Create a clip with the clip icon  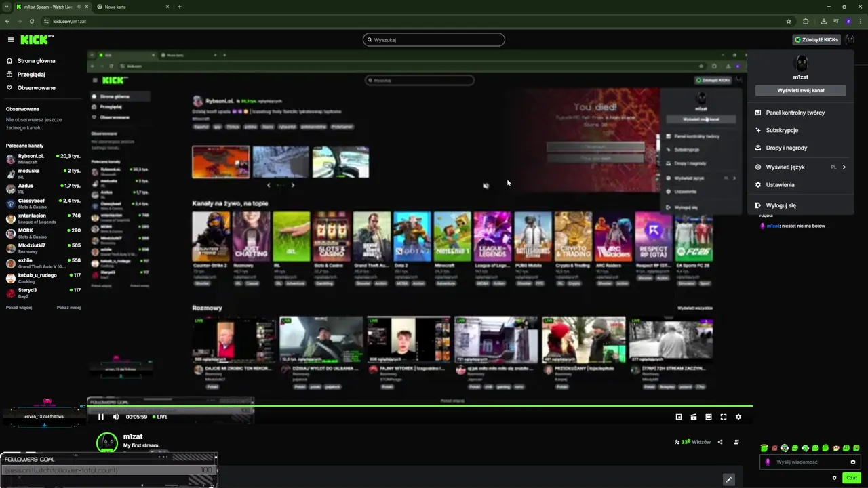pos(694,417)
